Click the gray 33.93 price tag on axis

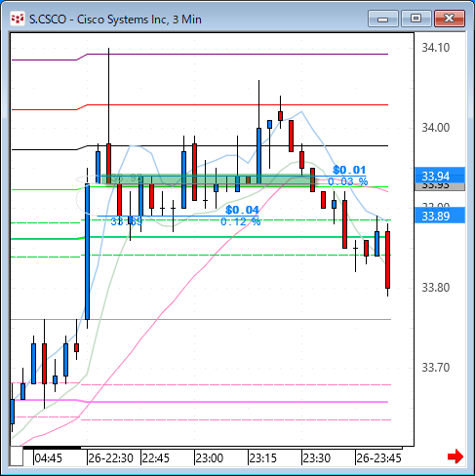440,186
